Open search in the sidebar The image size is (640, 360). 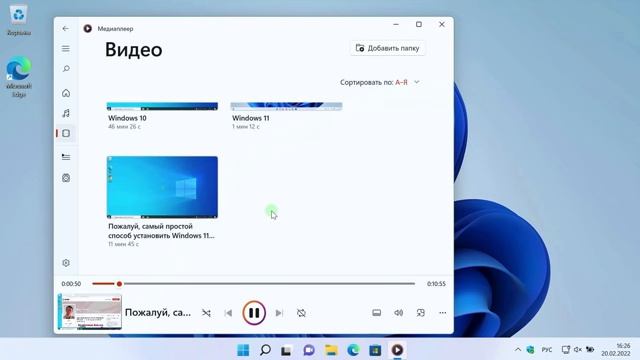(66, 69)
